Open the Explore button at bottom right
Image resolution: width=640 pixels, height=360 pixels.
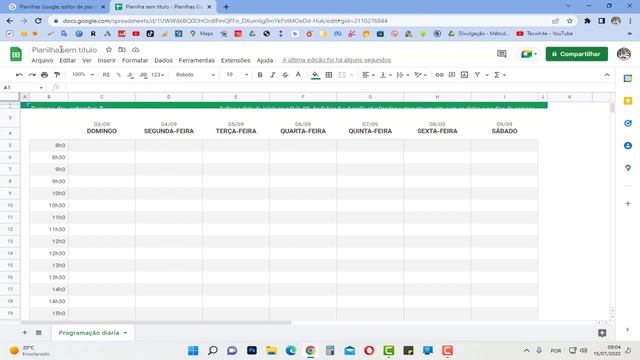[x=602, y=333]
